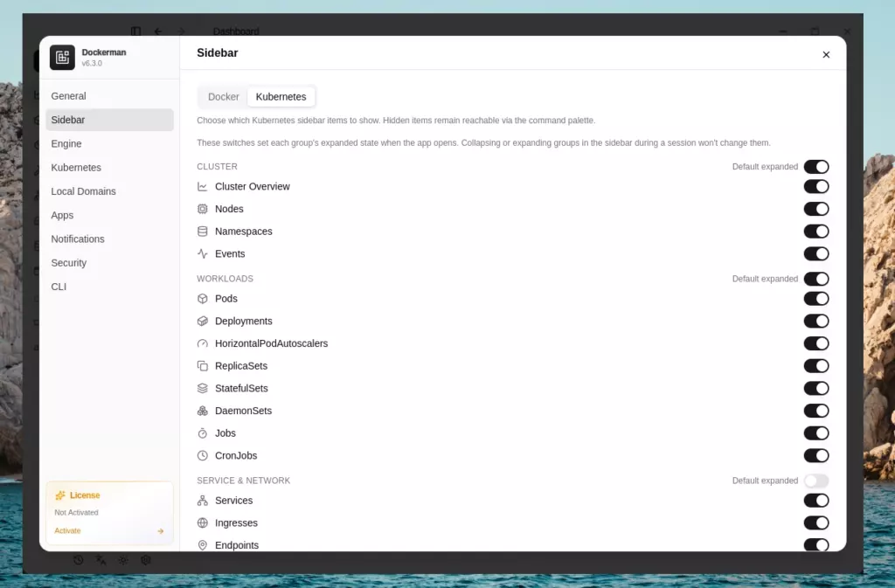Disable the Pods sidebar item
Screen dimensions: 895x588
pyautogui.click(x=816, y=298)
